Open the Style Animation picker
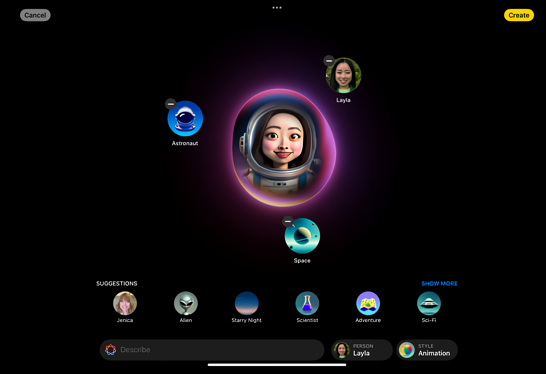 pyautogui.click(x=427, y=350)
